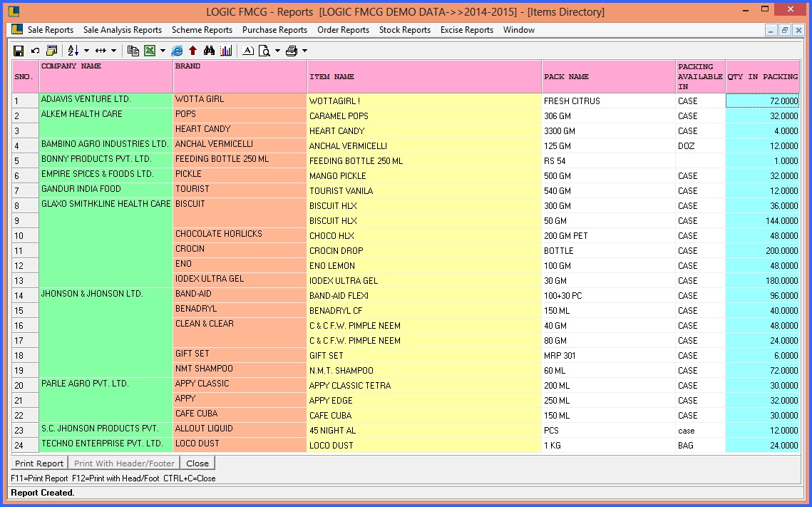
Task: Click the ITEM NAME column header
Action: 424,76
